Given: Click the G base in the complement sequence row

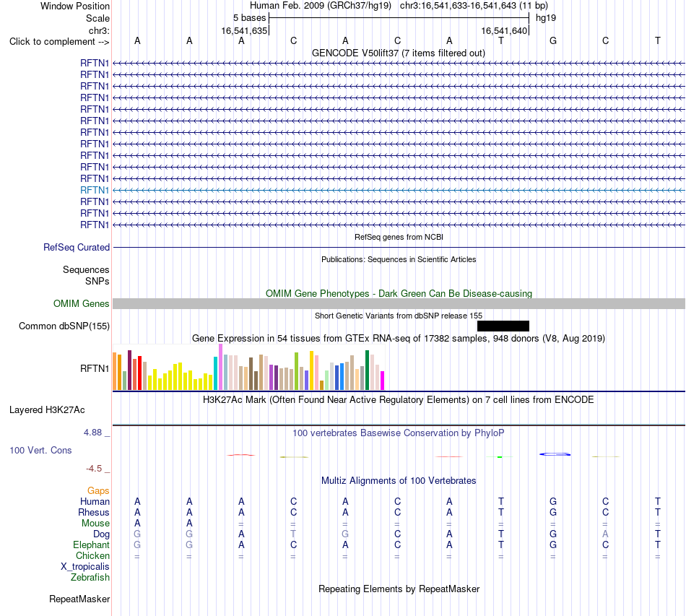Looking at the screenshot, I should coord(553,40).
